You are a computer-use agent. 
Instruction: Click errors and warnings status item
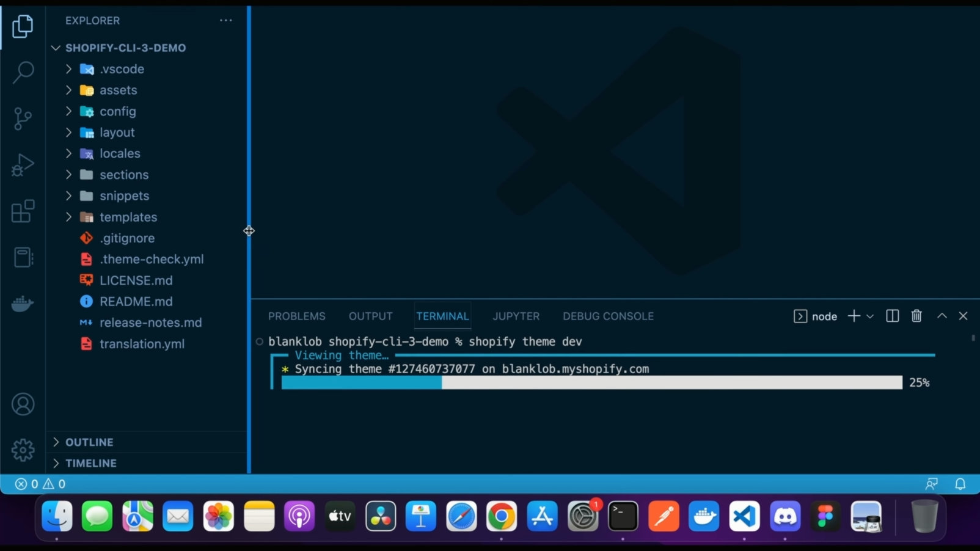pos(40,484)
